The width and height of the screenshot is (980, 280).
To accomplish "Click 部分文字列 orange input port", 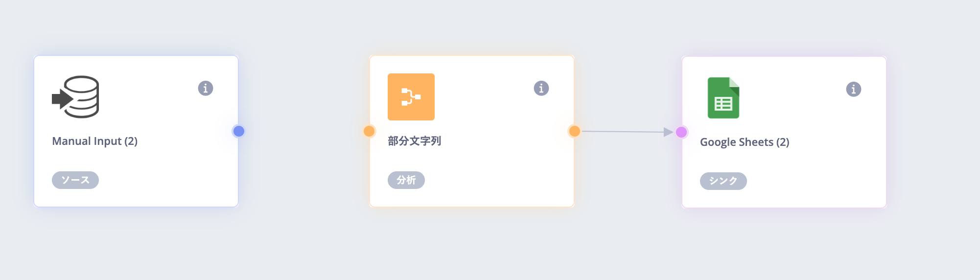I will (369, 131).
